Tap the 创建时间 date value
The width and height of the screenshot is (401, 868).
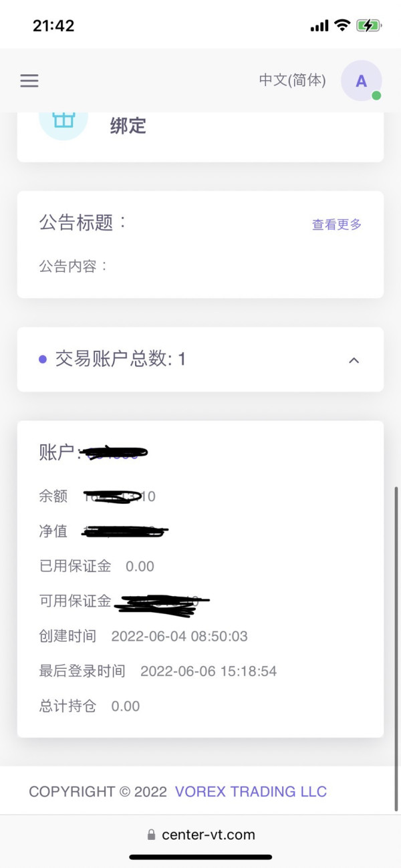tap(179, 636)
